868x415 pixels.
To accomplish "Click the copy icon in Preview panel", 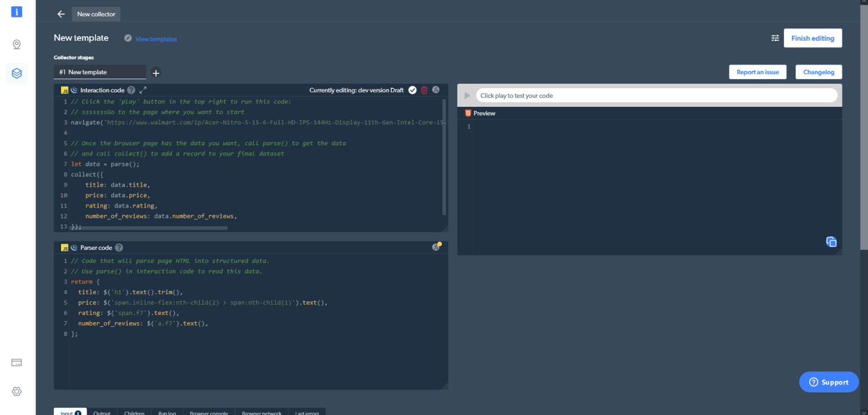I will (831, 241).
